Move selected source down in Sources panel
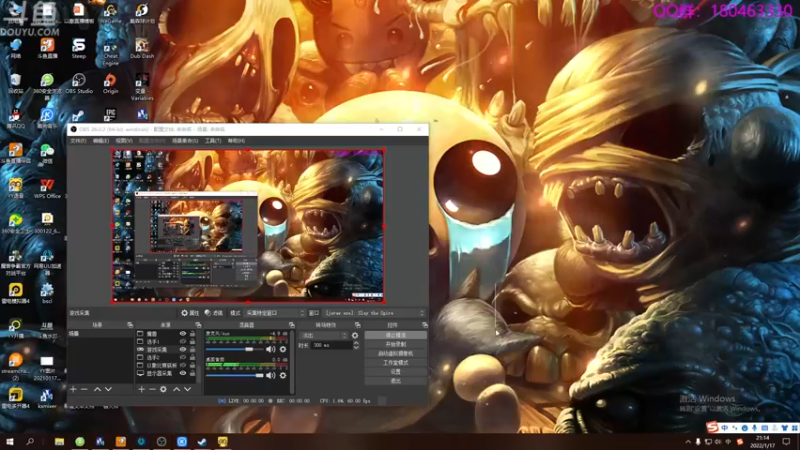Screen dimensions: 800x450 coord(188,389)
